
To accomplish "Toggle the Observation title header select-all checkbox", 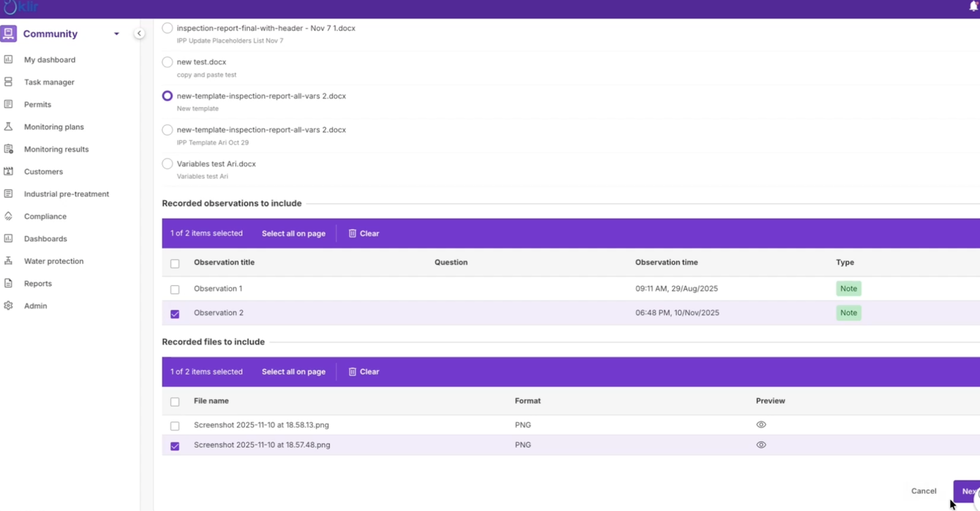I will click(175, 263).
